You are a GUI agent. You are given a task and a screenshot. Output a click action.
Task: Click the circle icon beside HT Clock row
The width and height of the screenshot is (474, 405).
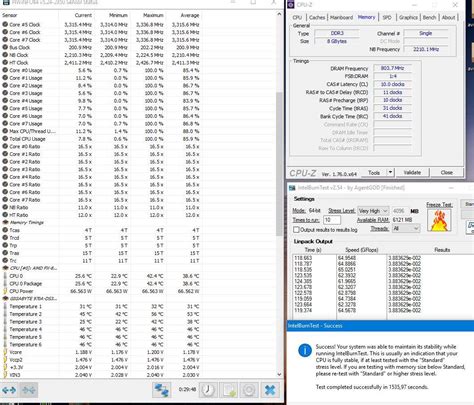(5, 63)
